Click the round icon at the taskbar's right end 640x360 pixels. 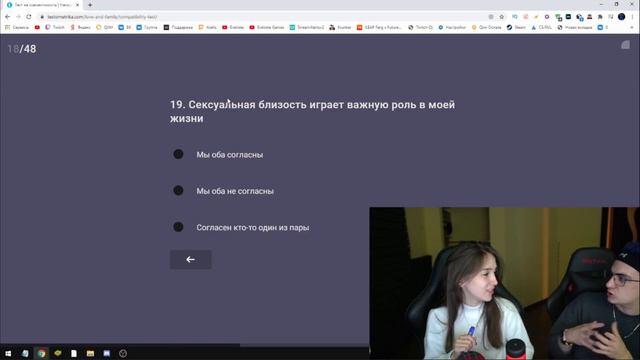point(123,353)
